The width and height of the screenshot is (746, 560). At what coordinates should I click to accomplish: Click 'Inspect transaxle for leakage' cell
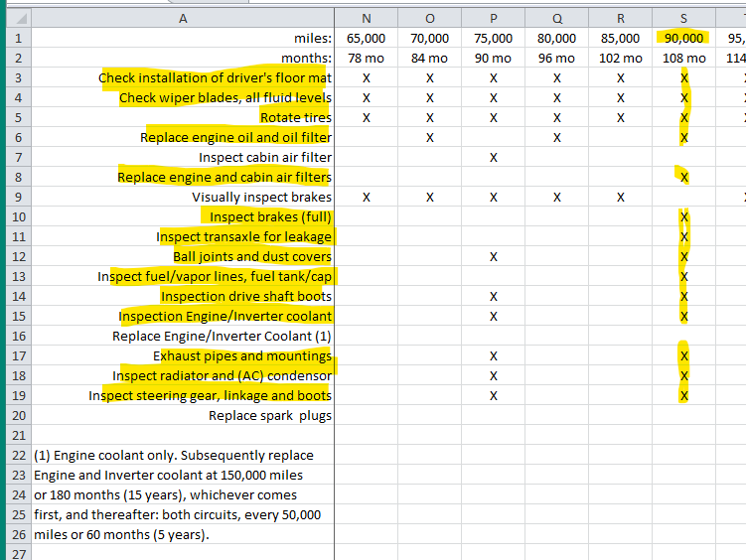[x=183, y=236]
